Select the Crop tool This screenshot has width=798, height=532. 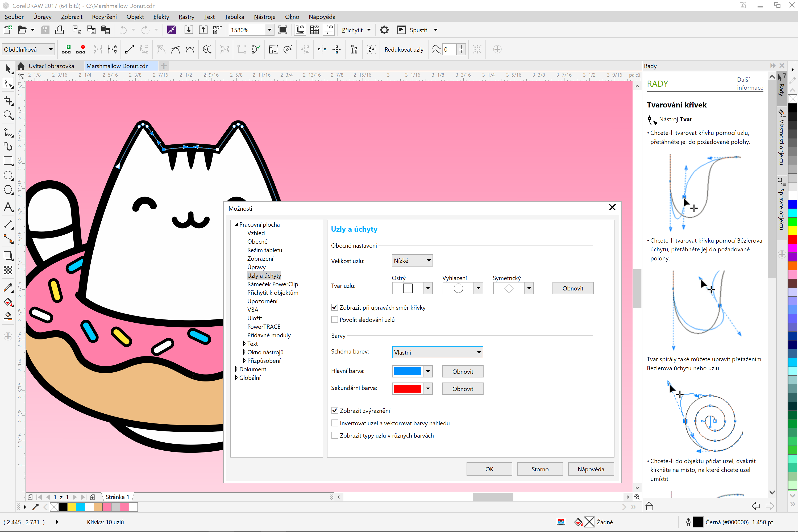coord(8,101)
